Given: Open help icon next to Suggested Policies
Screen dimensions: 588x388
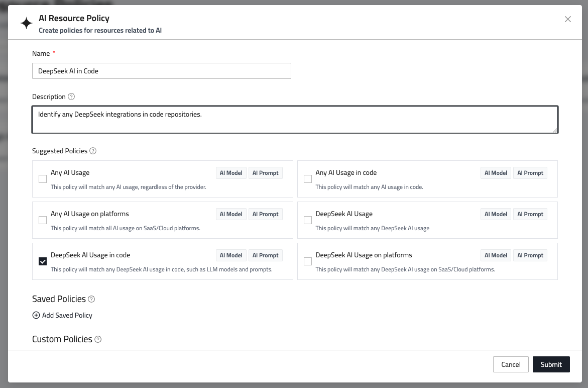Looking at the screenshot, I should click(x=93, y=151).
